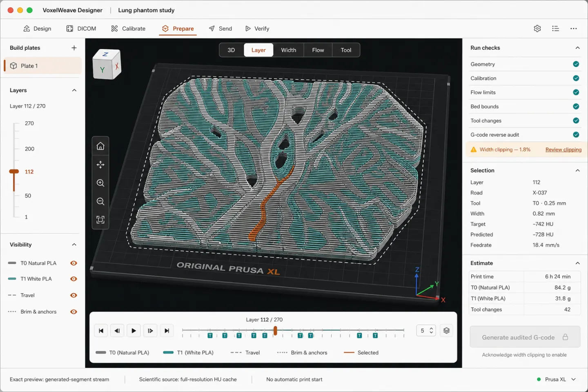Click the Review clipping link
The image size is (588, 392).
click(563, 149)
